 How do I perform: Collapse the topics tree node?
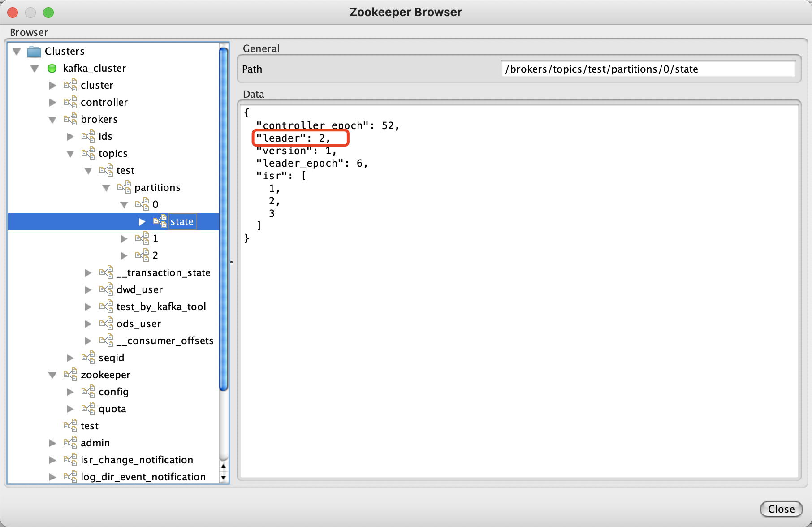[x=70, y=153]
